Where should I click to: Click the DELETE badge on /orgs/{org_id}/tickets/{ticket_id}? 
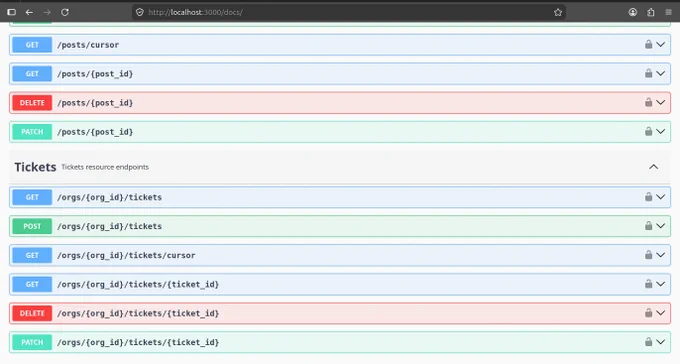[32, 313]
